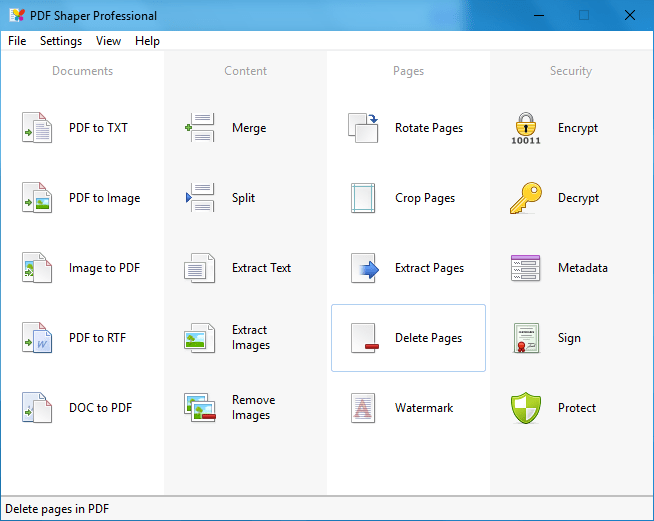
Task: Select the Decrypt label
Action: click(579, 198)
